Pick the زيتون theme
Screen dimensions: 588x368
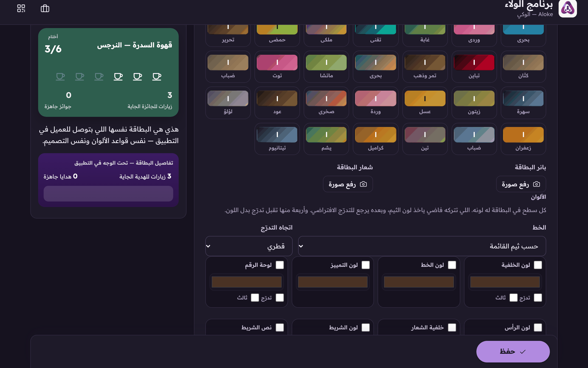pos(474,103)
